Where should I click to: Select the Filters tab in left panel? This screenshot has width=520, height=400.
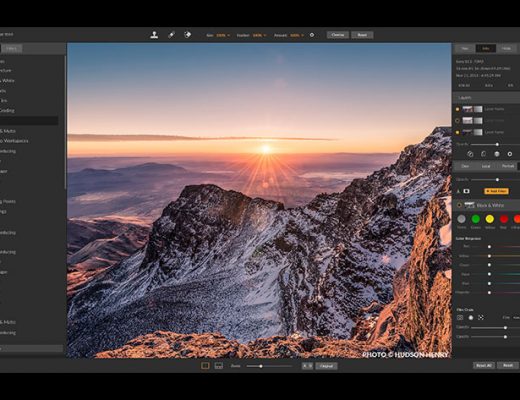pyautogui.click(x=11, y=48)
